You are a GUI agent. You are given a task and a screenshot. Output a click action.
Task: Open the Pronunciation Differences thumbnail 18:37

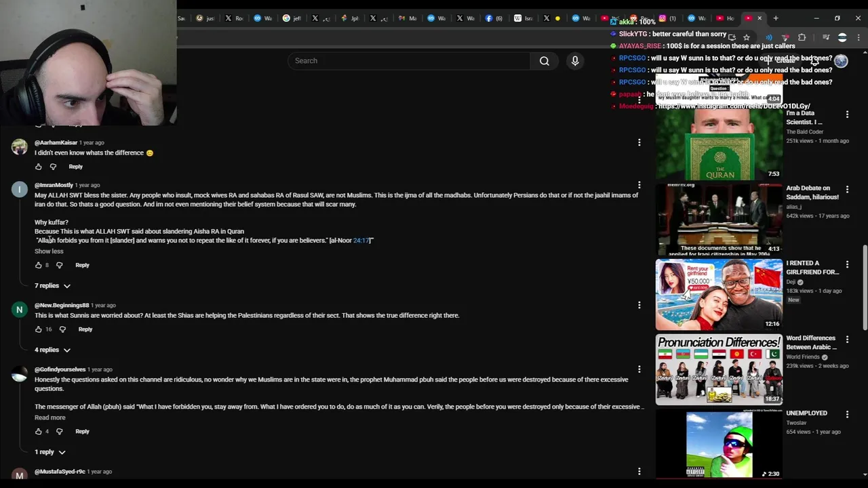tap(719, 369)
